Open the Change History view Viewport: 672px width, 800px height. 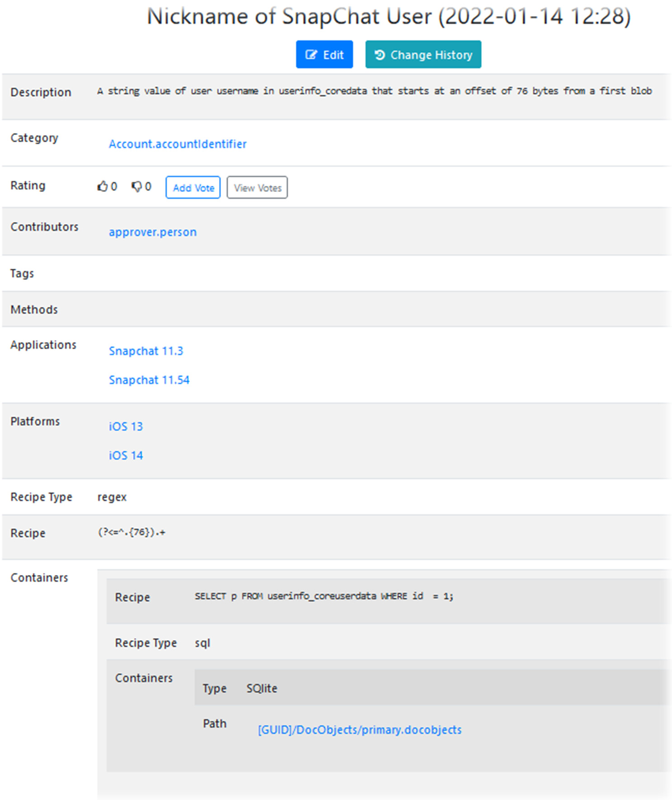[423, 55]
